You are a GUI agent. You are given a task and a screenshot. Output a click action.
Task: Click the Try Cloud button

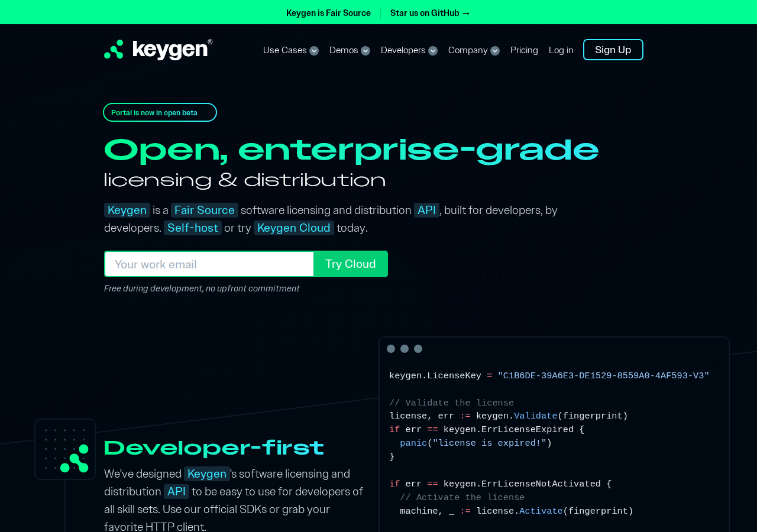351,264
